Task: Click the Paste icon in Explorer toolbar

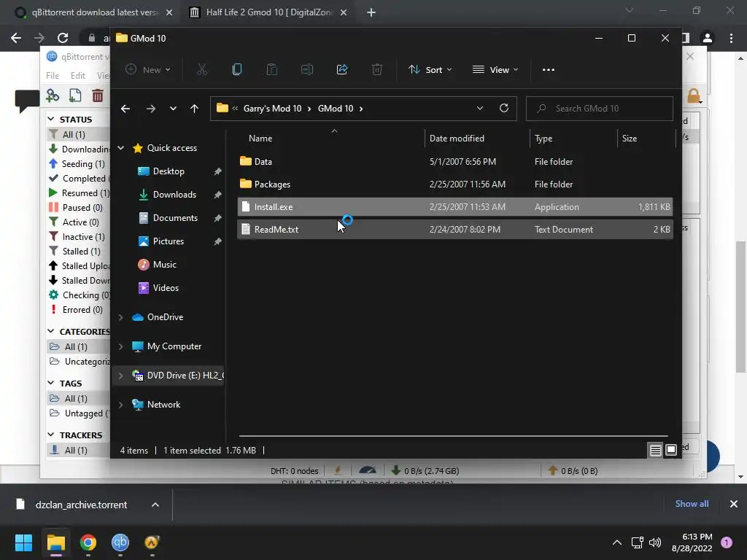Action: (x=272, y=70)
